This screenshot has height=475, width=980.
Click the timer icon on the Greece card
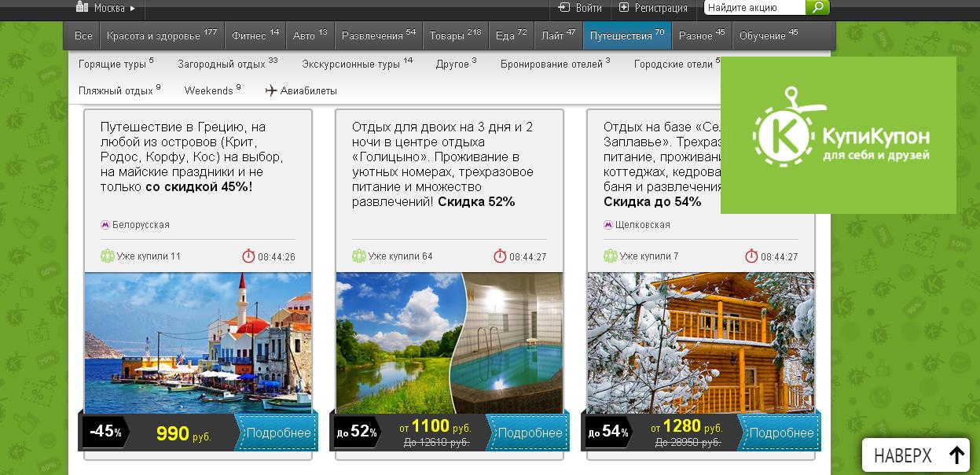coord(248,256)
